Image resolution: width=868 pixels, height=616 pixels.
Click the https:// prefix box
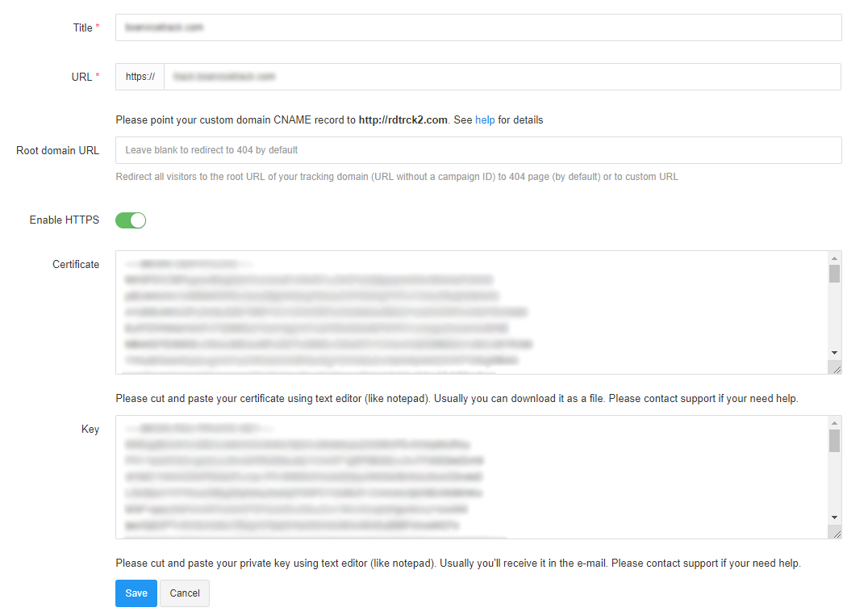click(140, 77)
